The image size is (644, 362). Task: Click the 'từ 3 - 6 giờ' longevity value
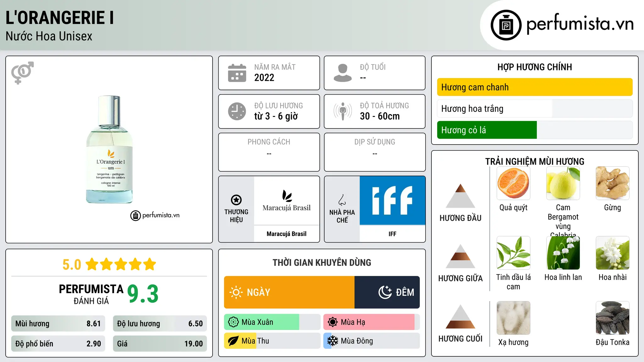click(x=276, y=116)
